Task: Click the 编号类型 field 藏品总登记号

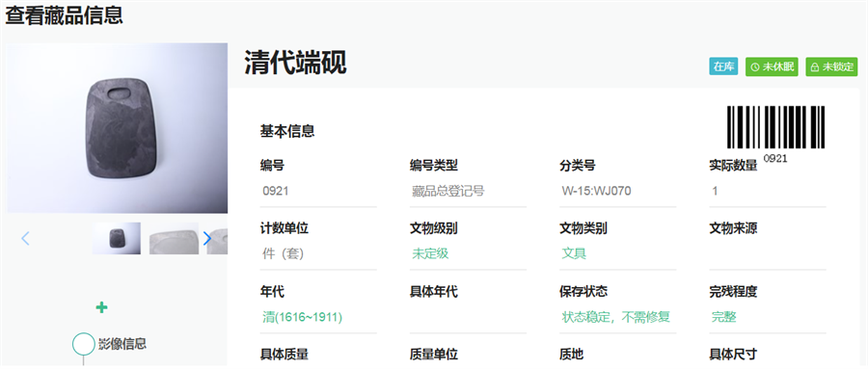Action: [468, 192]
